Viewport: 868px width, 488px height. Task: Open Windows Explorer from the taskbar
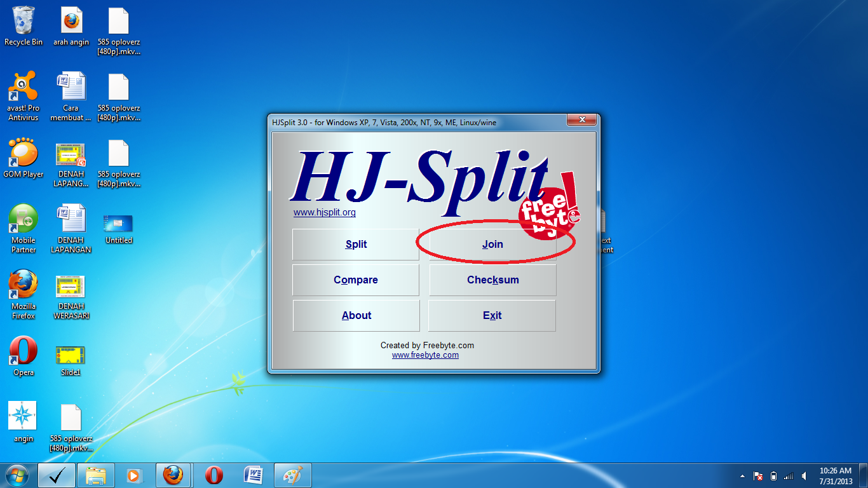(96, 475)
